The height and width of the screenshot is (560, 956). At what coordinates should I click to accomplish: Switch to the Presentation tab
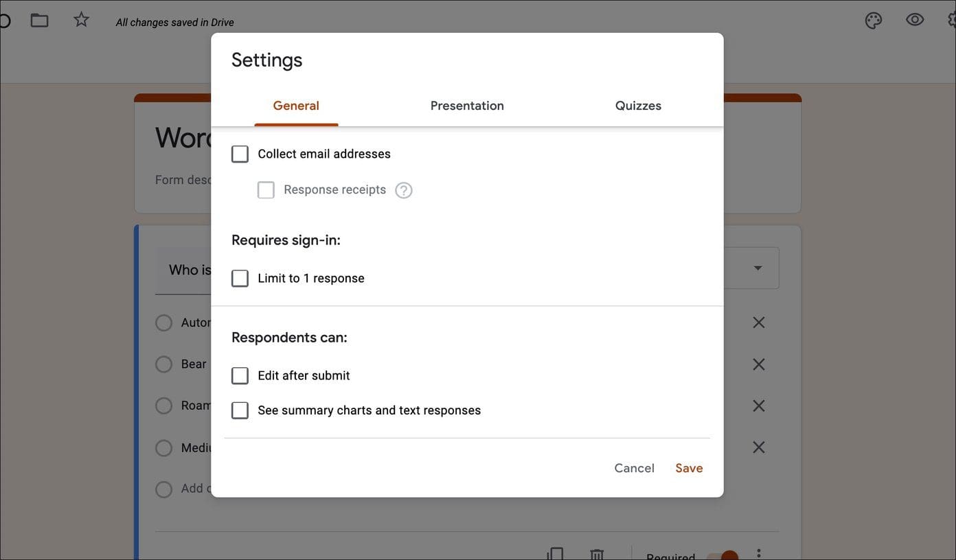click(x=467, y=106)
